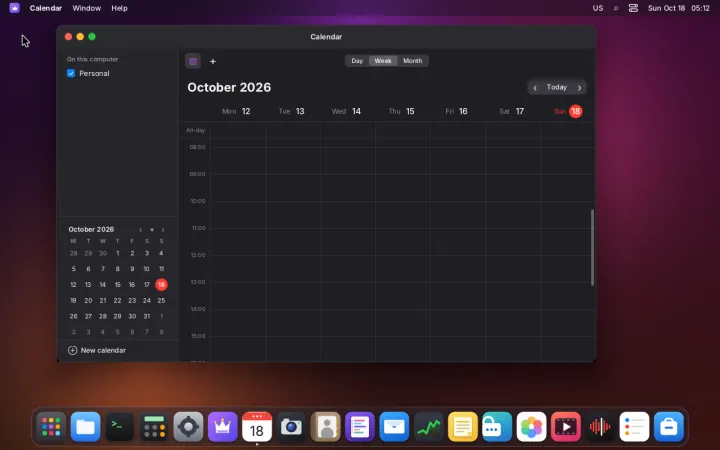This screenshot has height=450, width=720.
Task: Open Files folder app in dock
Action: (x=85, y=427)
